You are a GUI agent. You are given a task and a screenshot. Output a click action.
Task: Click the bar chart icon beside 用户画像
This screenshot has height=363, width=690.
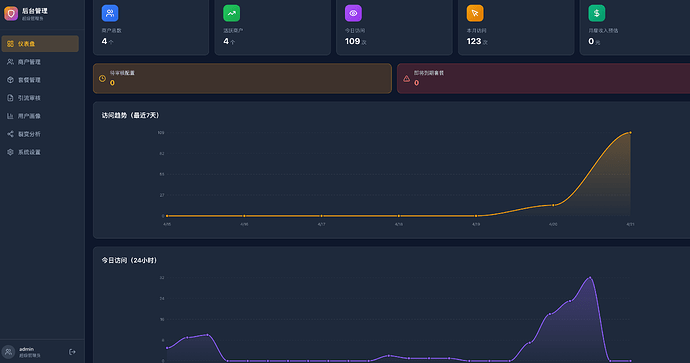10,116
